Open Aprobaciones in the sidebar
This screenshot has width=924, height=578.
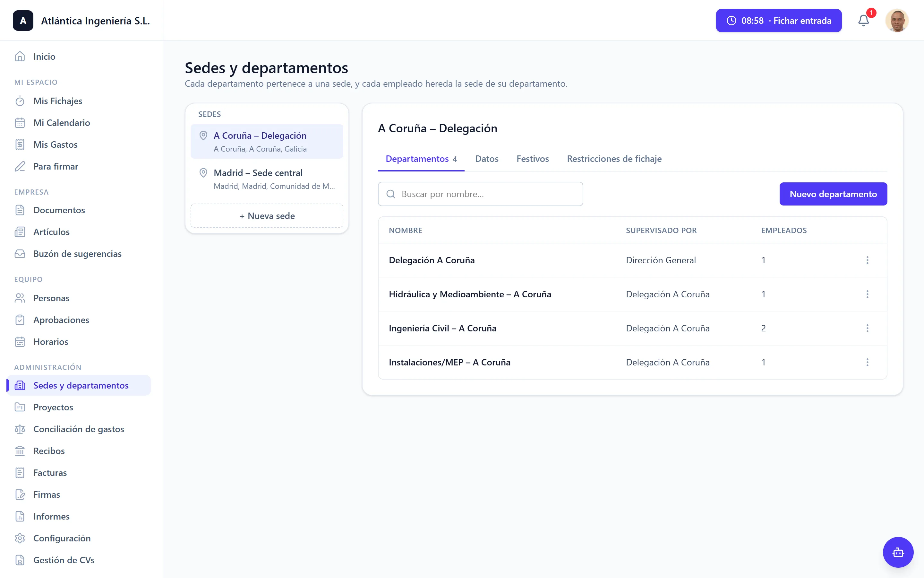[x=79, y=320]
